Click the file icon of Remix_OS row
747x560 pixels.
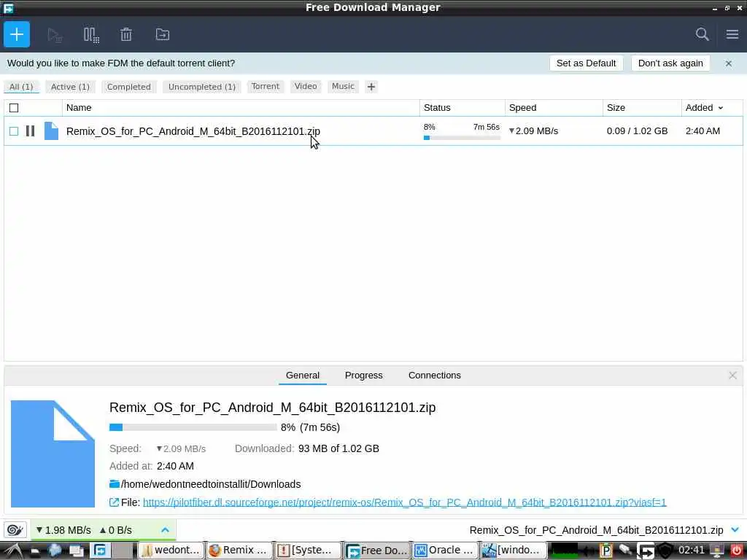point(51,131)
